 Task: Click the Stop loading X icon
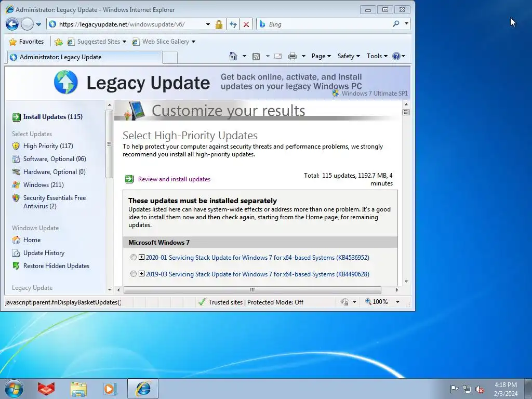(x=246, y=24)
